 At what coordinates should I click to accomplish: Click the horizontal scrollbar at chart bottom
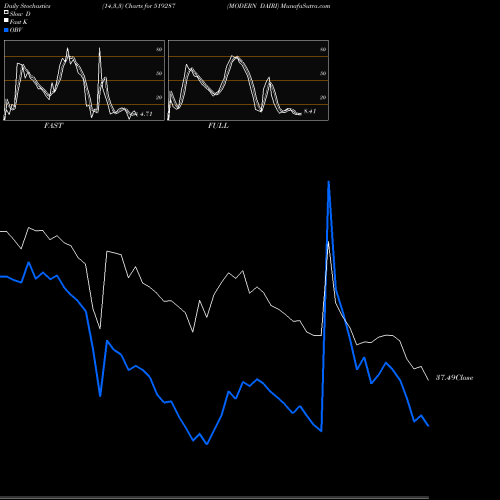point(214,497)
